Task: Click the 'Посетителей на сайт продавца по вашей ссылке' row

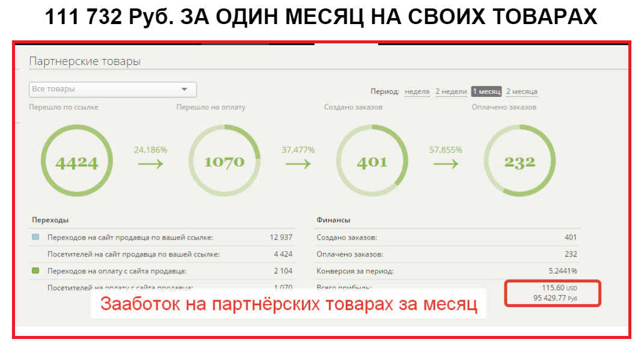Action: 162,254
